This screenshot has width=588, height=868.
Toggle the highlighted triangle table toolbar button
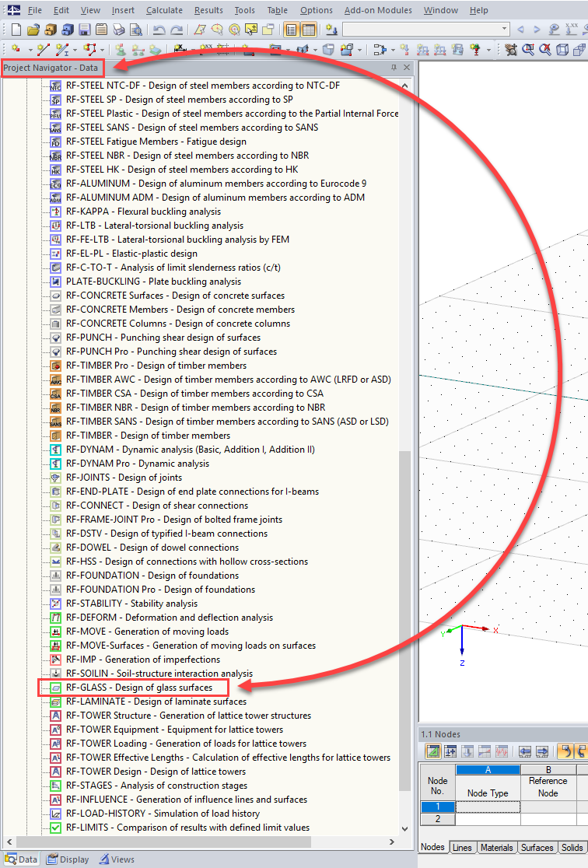433,751
